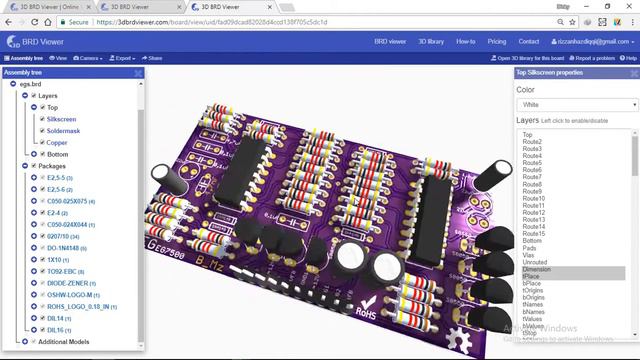Collapse the Layers tree node
Viewport: 640px width, 360px height.
click(25, 96)
